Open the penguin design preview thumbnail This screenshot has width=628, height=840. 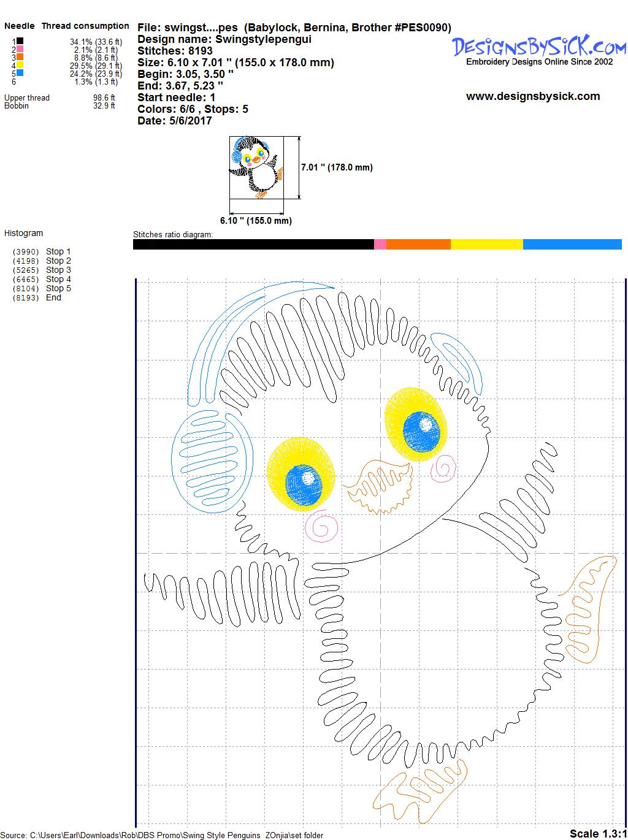pyautogui.click(x=256, y=167)
